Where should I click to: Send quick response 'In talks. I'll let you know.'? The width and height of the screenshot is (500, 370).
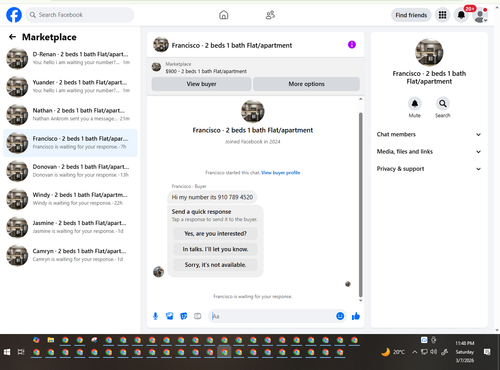click(215, 249)
